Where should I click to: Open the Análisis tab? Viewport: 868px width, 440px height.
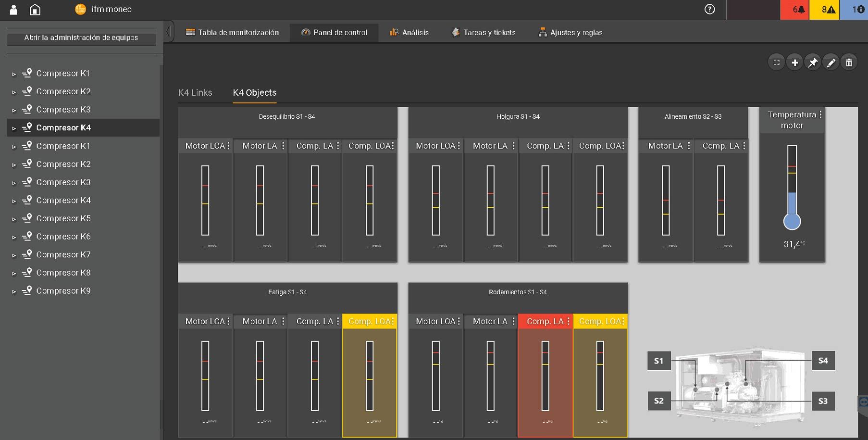tap(409, 32)
